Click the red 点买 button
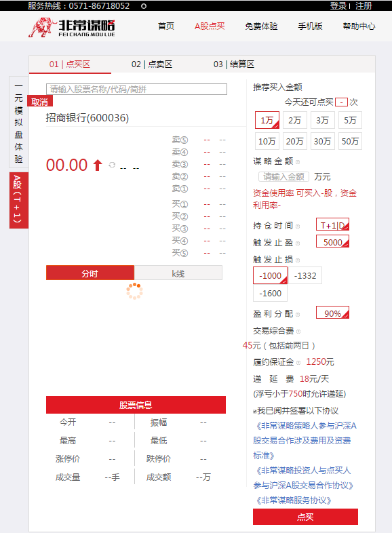 305,517
